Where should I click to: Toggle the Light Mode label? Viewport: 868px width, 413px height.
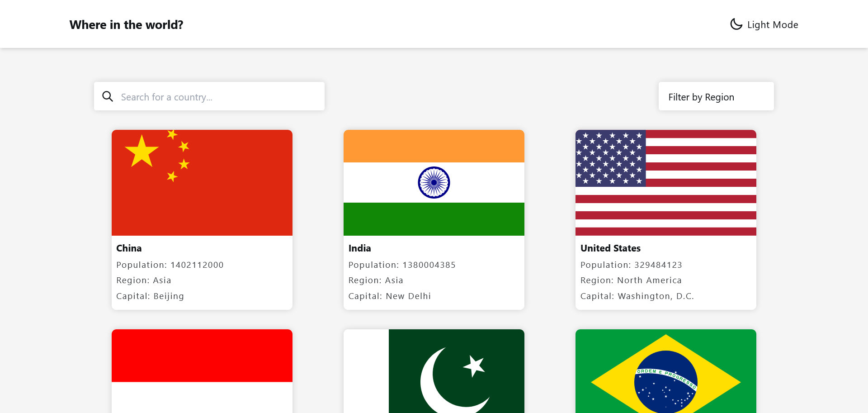click(773, 25)
